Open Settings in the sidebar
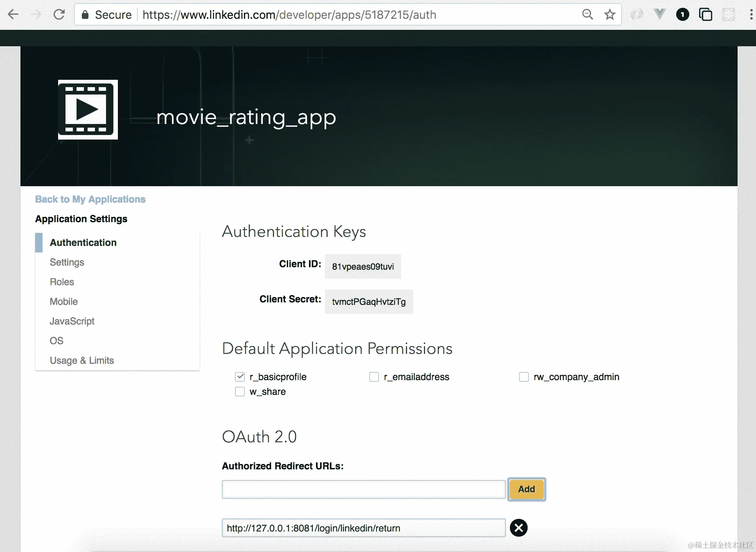The width and height of the screenshot is (756, 552). 67,262
